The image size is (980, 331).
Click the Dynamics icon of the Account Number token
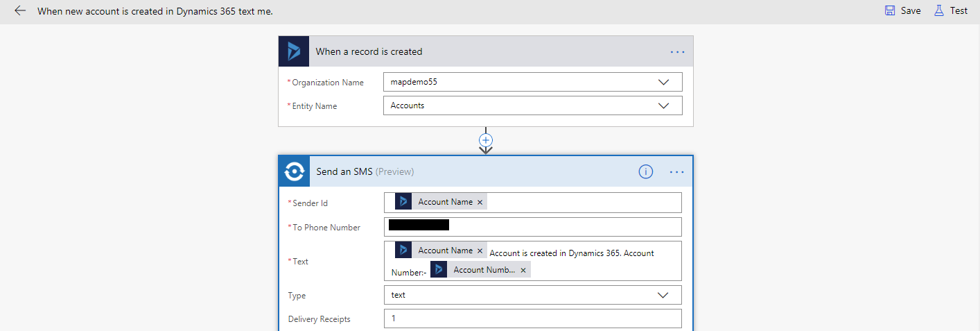coord(439,270)
